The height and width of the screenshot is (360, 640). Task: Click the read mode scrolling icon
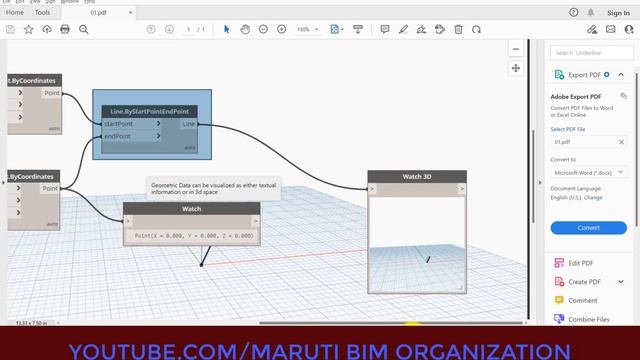click(358, 29)
